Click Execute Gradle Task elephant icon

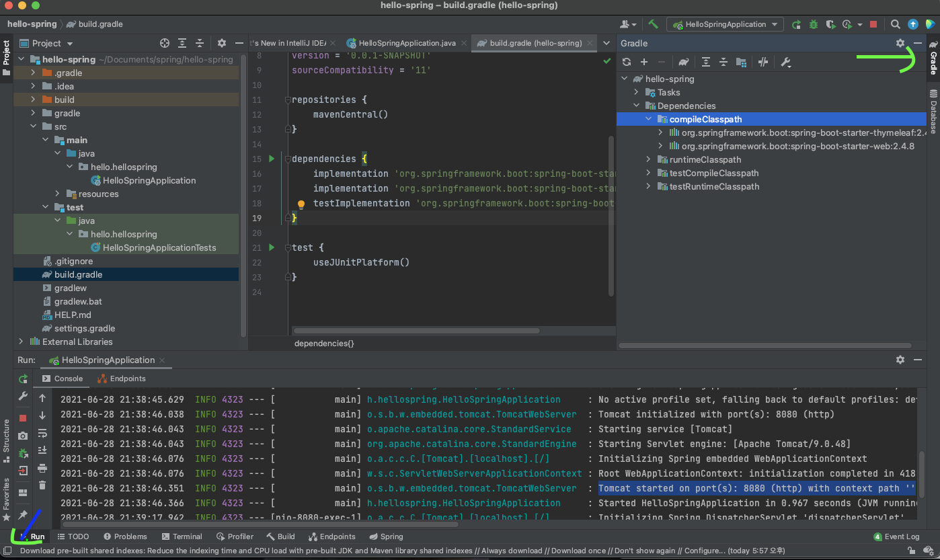(684, 62)
